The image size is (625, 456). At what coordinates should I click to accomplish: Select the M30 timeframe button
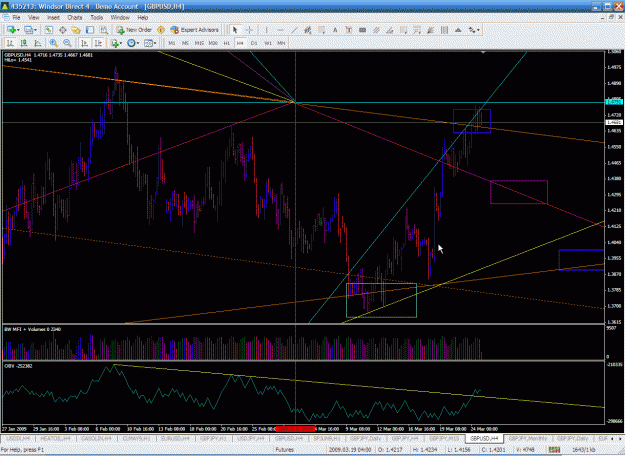click(213, 43)
